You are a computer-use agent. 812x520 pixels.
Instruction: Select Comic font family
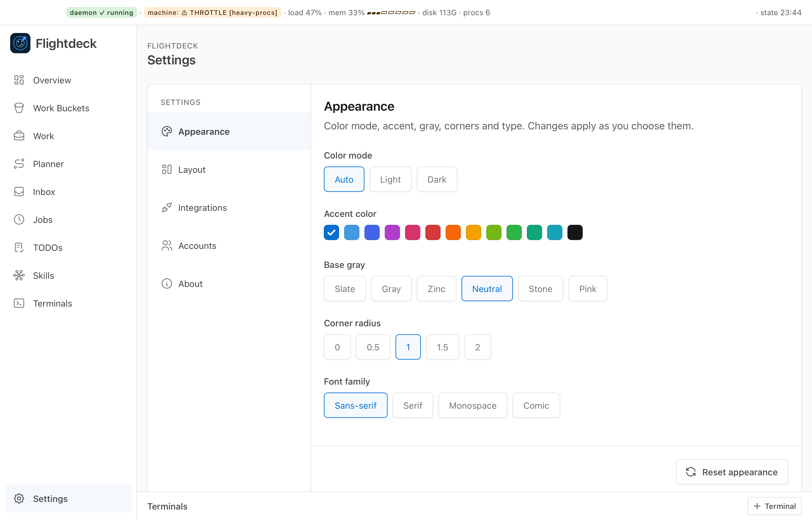(536, 405)
